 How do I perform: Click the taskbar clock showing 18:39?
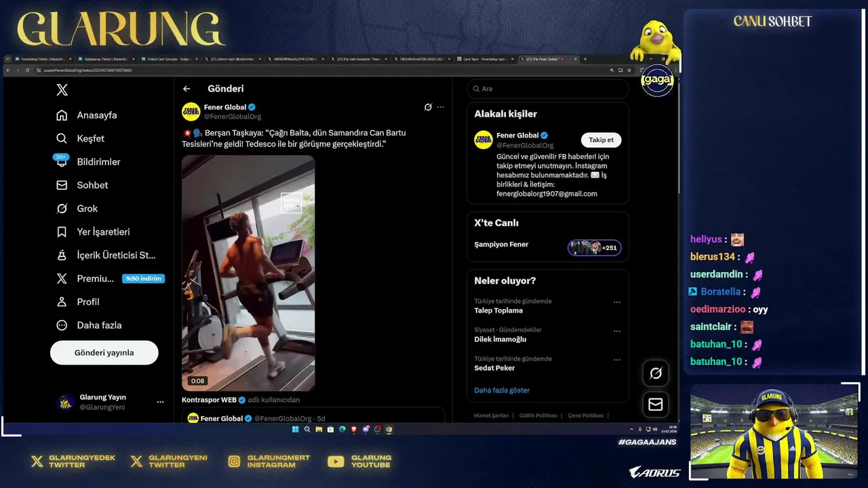click(x=669, y=428)
